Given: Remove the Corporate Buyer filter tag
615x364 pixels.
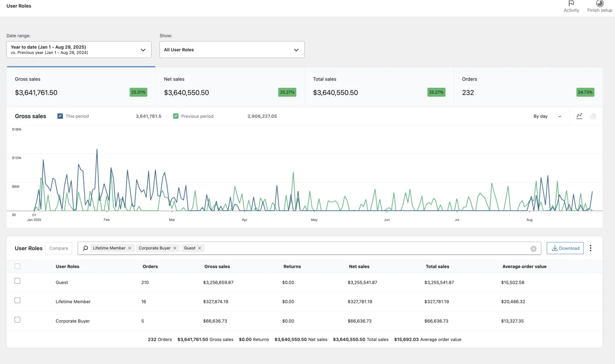Looking at the screenshot, I should coord(175,248).
